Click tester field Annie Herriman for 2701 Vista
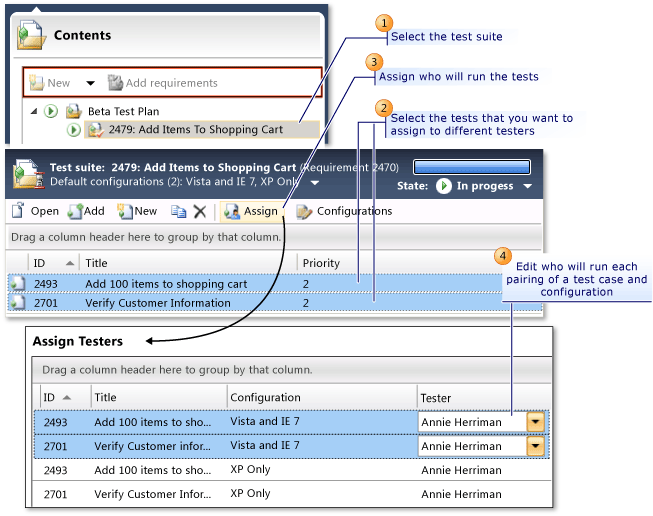The width and height of the screenshot is (653, 516). (472, 446)
